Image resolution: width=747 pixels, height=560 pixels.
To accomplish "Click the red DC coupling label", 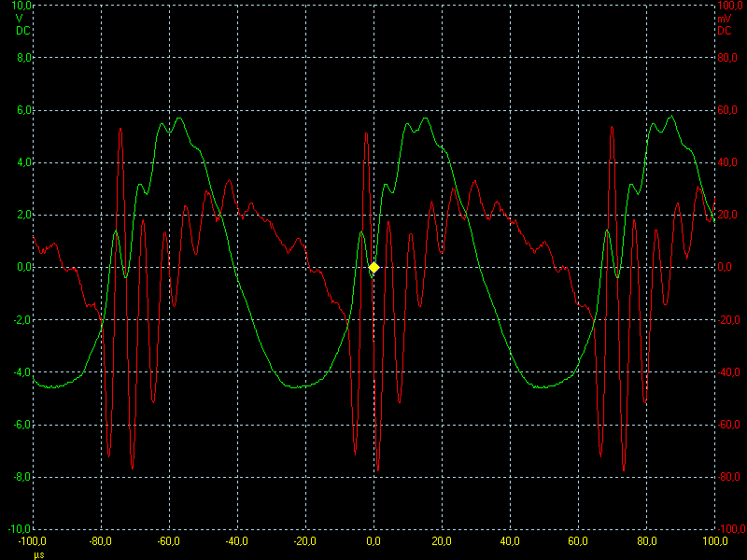I will tap(725, 31).
